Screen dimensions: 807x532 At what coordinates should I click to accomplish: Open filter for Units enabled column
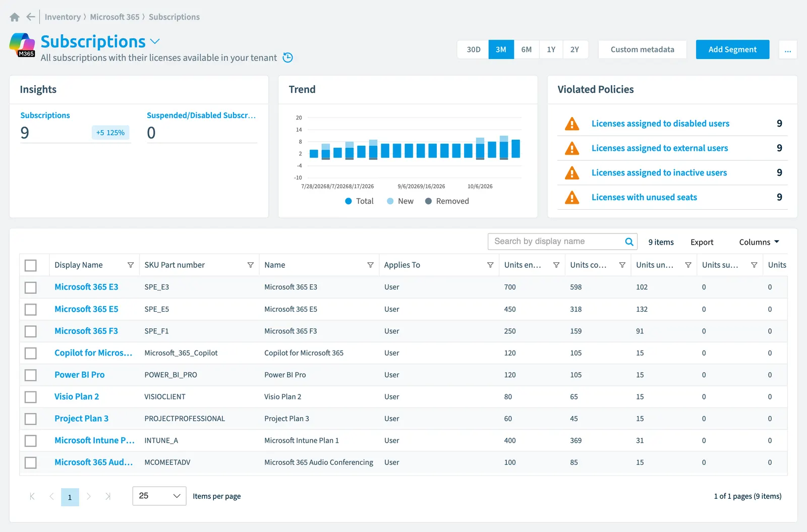[x=556, y=265]
